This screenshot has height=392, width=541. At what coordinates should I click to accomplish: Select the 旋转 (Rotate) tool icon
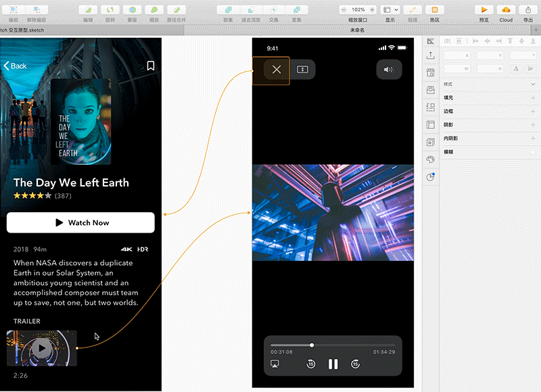click(110, 9)
